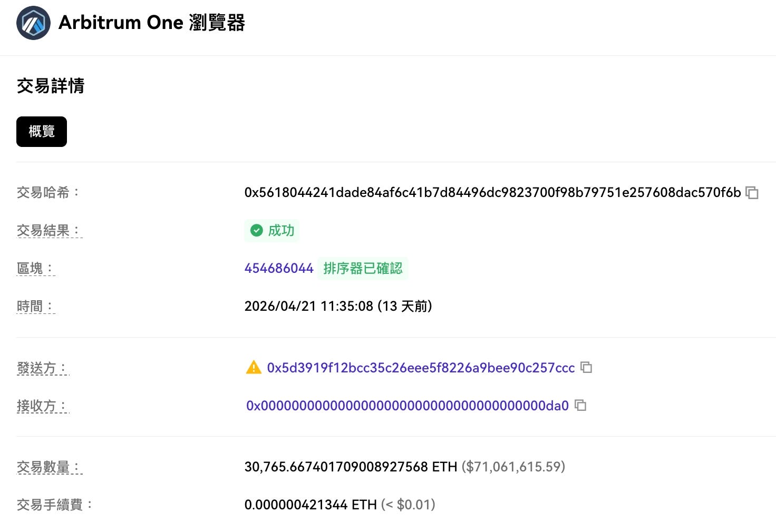The image size is (776, 532).
Task: Open block 454686044 link
Action: coord(279,268)
